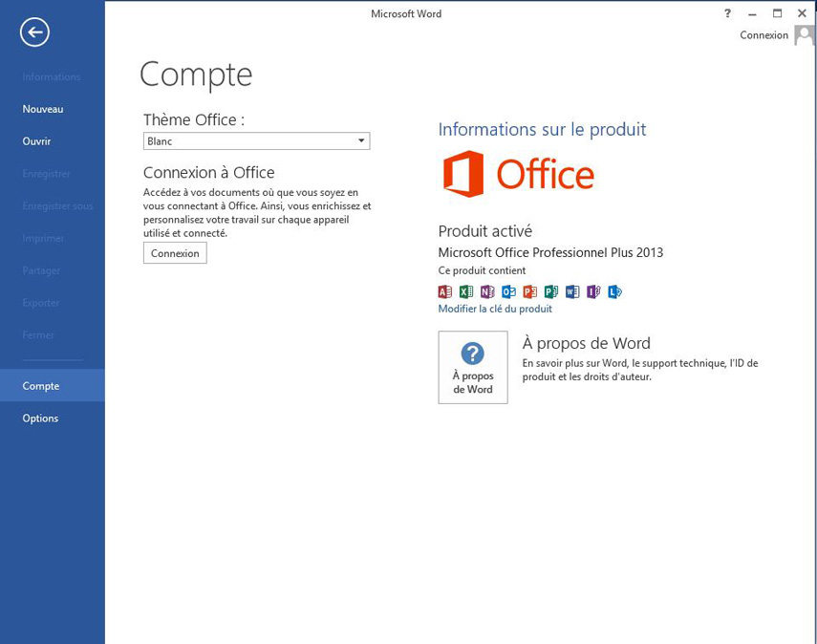This screenshot has width=817, height=644.
Task: Select Ouvrir in the sidebar
Action: tap(36, 141)
